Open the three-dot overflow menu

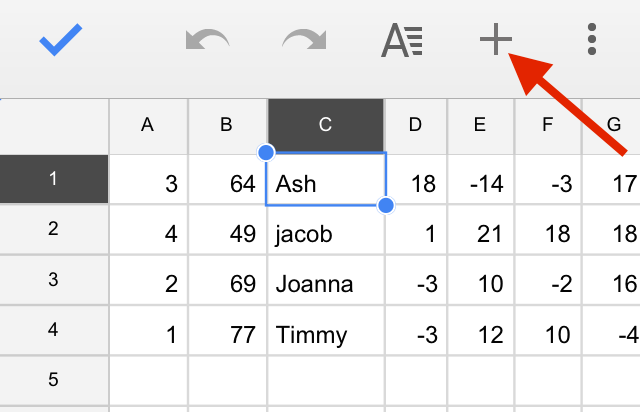(x=592, y=39)
